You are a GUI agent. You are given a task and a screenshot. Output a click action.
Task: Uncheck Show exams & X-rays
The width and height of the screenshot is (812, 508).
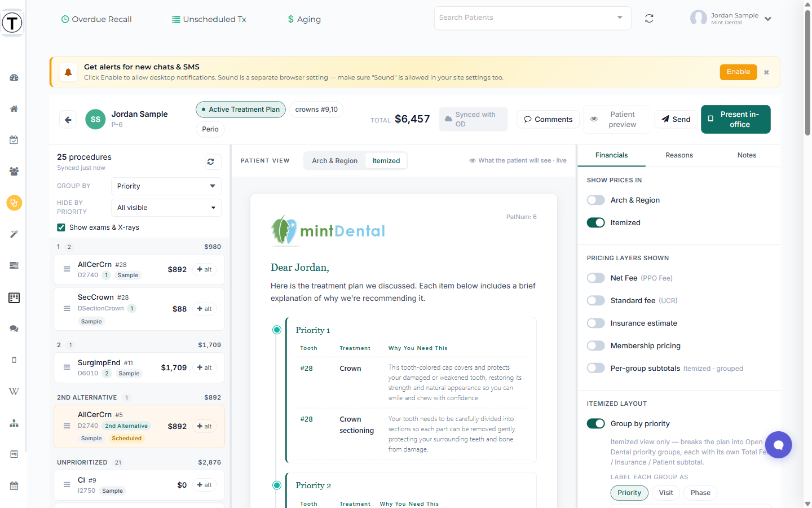pyautogui.click(x=61, y=227)
